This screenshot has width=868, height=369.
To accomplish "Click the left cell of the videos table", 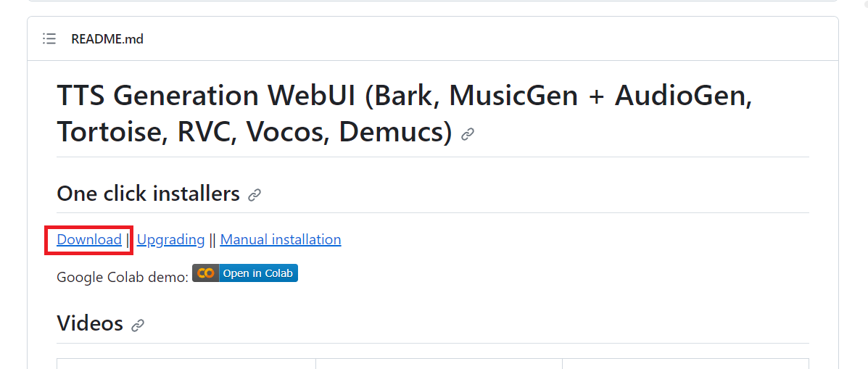I will coord(186,363).
